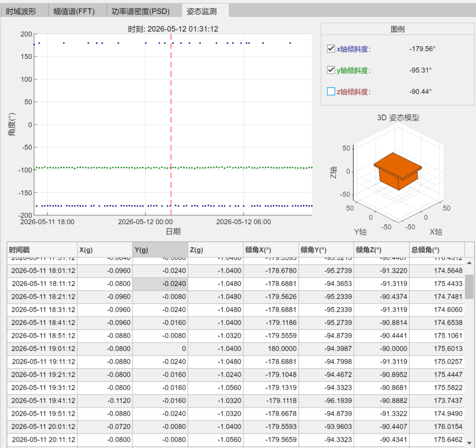Click the scrollbar up arrow in table
The height and width of the screenshot is (448, 476).
[x=469, y=263]
